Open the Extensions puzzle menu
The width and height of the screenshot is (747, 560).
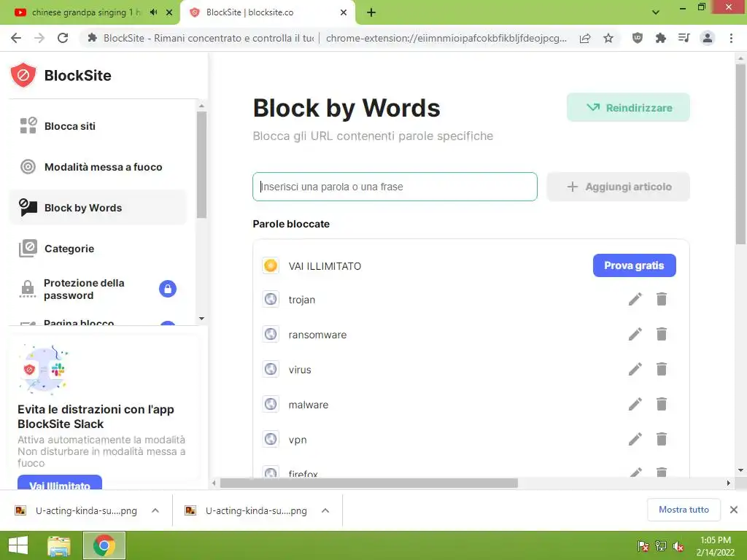point(661,38)
